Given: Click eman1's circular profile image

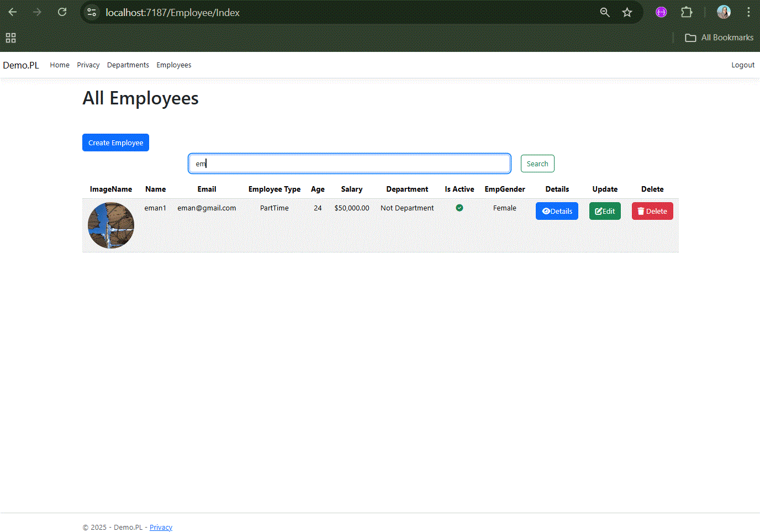Looking at the screenshot, I should click(111, 225).
